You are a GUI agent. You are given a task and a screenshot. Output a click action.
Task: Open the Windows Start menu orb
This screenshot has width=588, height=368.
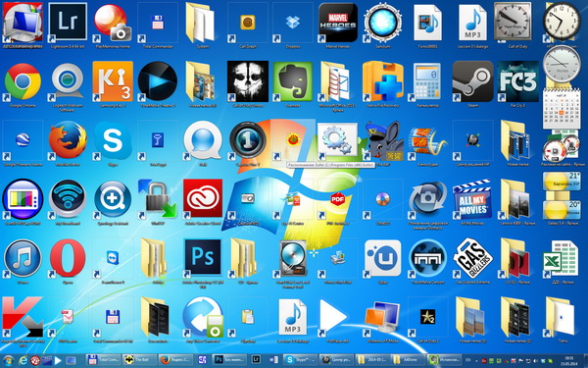coord(8,360)
